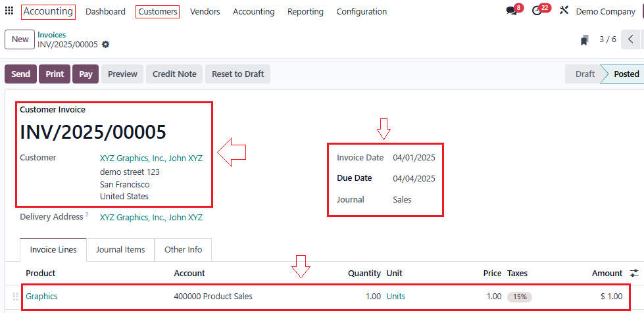The width and height of the screenshot is (644, 313).
Task: Click the Credit Note button
Action: coord(174,74)
